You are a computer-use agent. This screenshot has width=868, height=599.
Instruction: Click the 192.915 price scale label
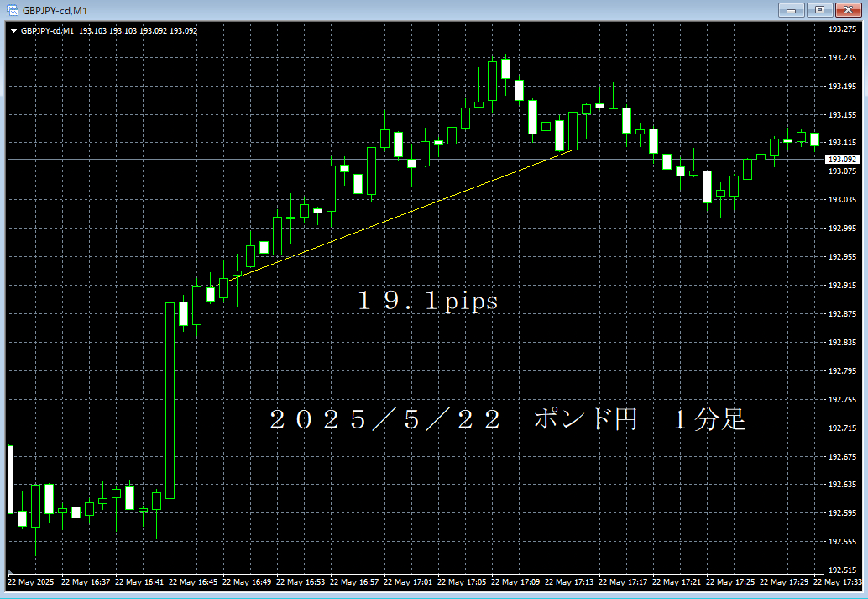[x=841, y=286]
